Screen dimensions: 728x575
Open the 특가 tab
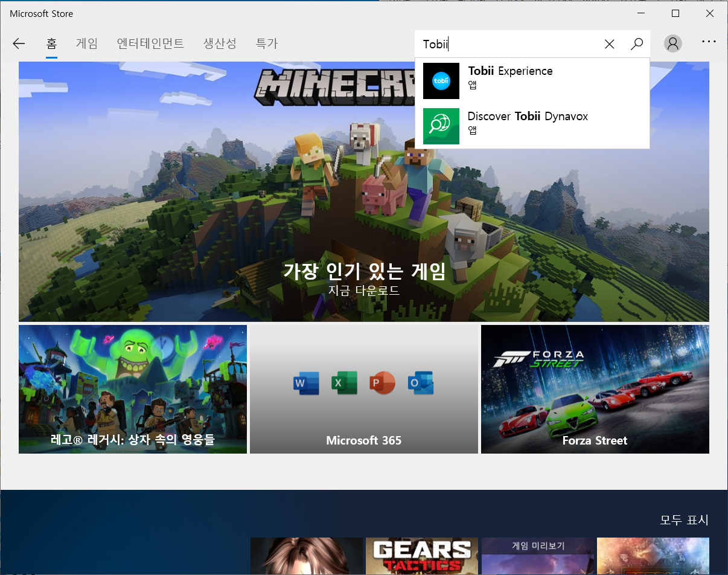[x=267, y=43]
